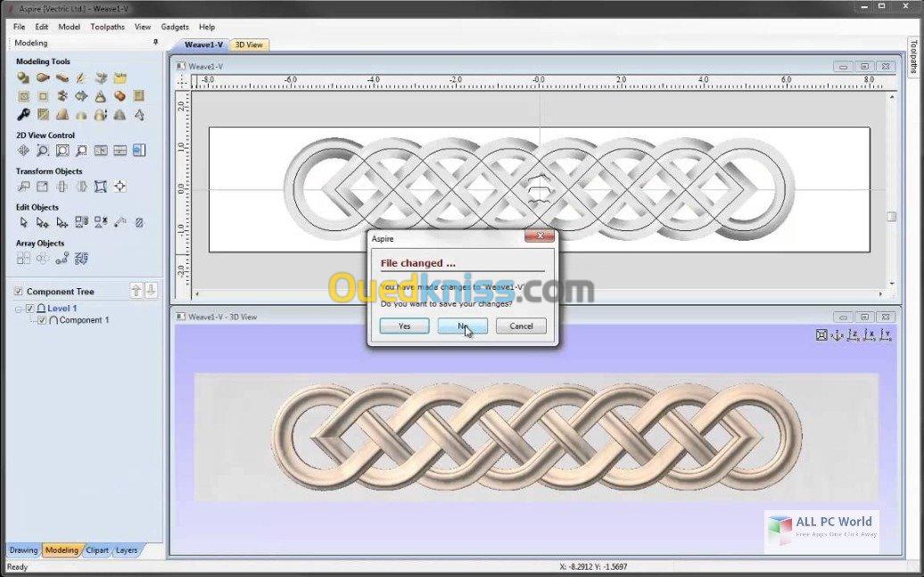This screenshot has height=577, width=924.
Task: Expand the Toolpaths side tab
Action: [x=912, y=56]
